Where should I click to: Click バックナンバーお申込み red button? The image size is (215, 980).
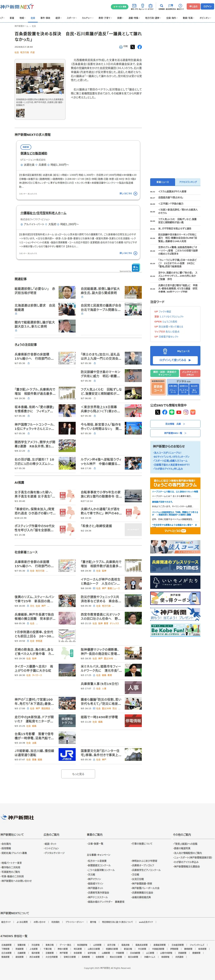point(190,373)
